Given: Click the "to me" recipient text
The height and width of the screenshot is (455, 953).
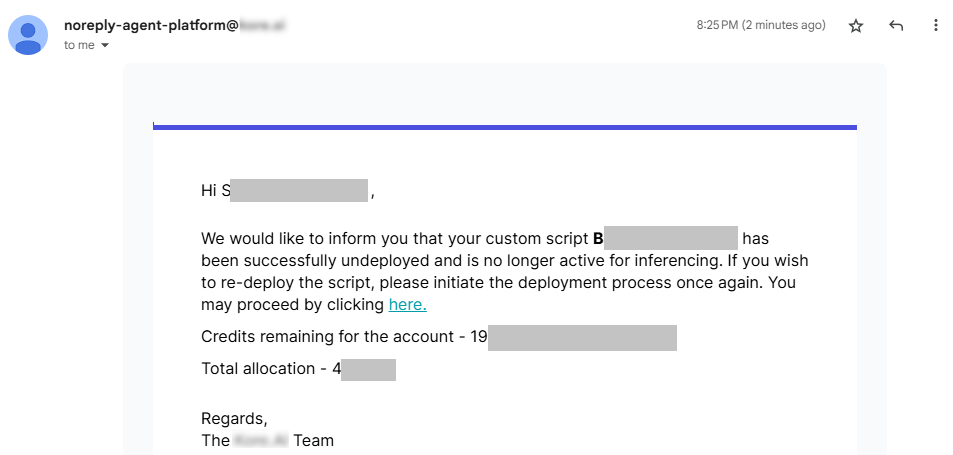Looking at the screenshot, I should [79, 46].
